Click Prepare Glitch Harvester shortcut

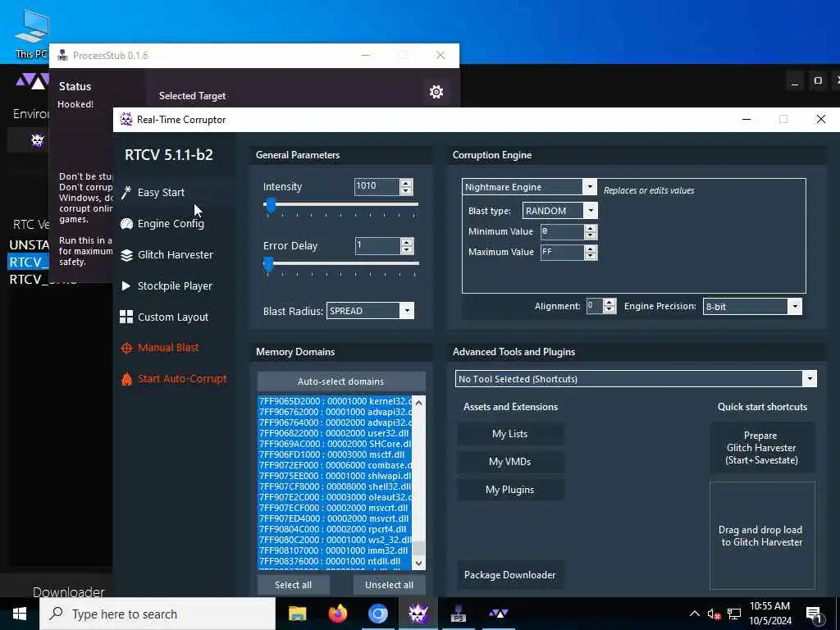[x=762, y=448]
